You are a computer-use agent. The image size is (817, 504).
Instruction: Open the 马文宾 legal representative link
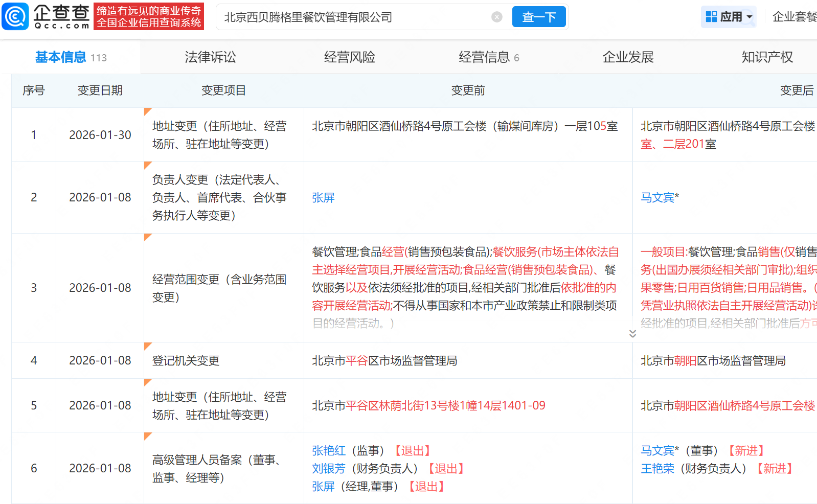click(x=657, y=198)
